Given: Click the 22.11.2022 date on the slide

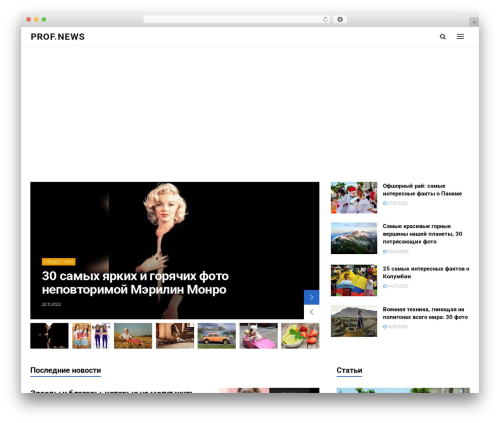Looking at the screenshot, I should tap(51, 304).
